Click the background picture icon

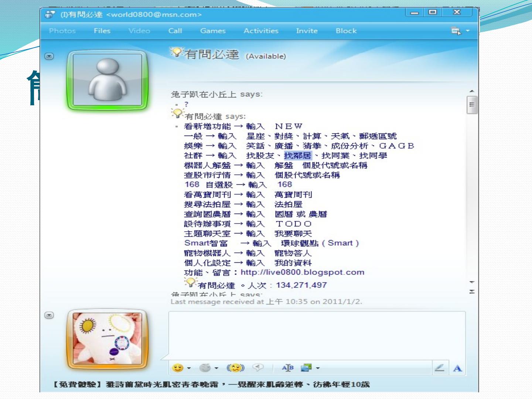(306, 368)
